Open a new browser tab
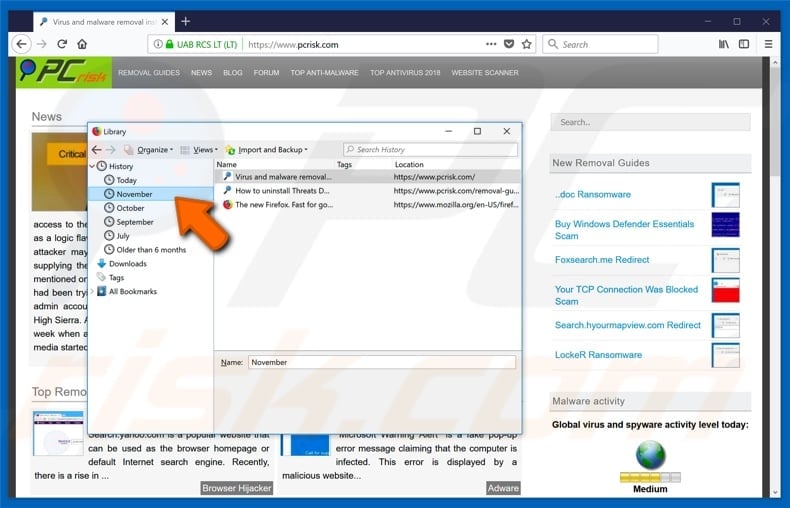Viewport: 790px width, 508px height. 185,21
